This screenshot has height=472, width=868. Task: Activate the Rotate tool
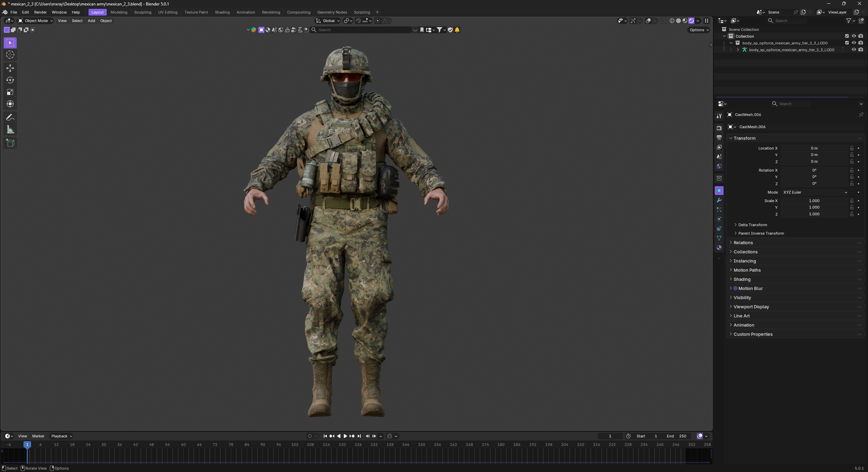[10, 80]
